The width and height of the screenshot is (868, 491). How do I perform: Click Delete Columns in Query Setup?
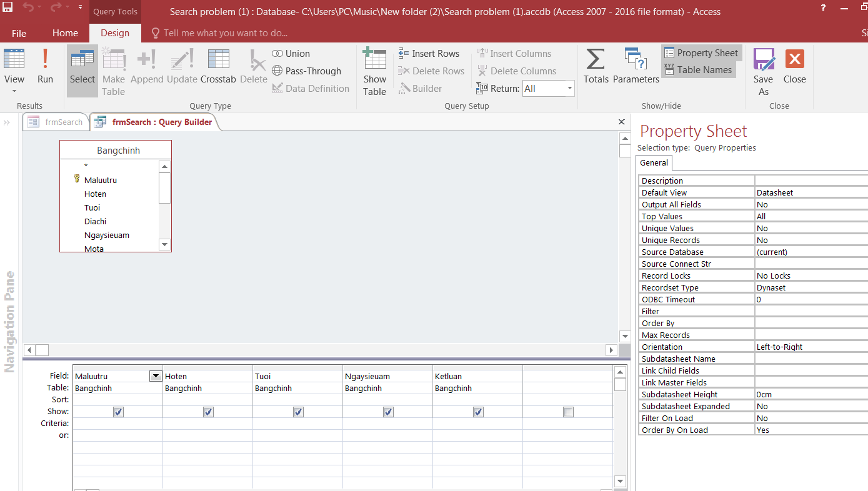click(516, 71)
